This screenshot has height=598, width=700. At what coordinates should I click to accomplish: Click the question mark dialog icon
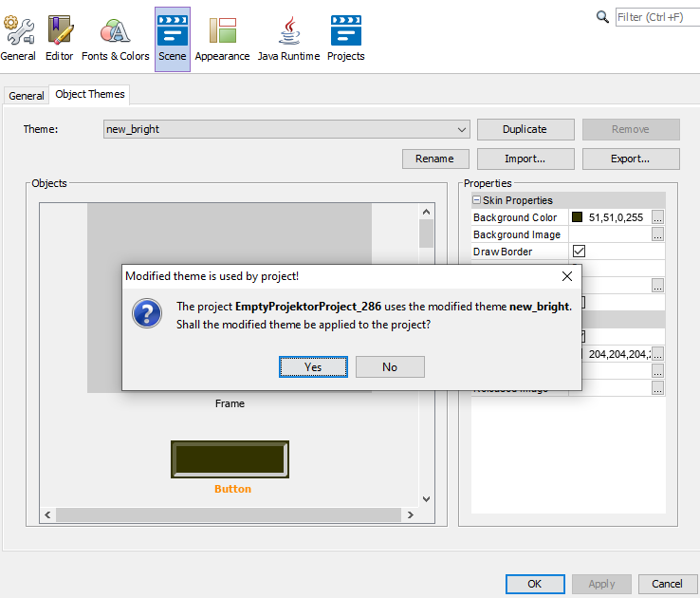coord(146,313)
